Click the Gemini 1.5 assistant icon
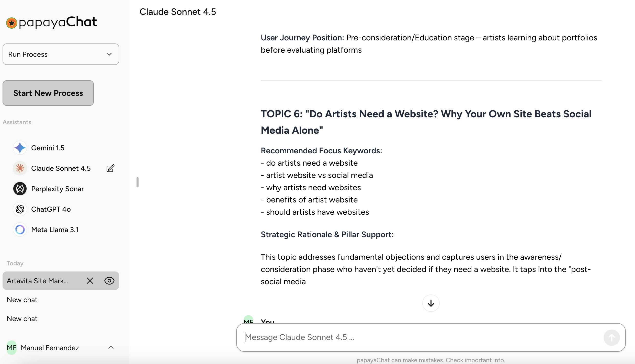 coord(20,148)
